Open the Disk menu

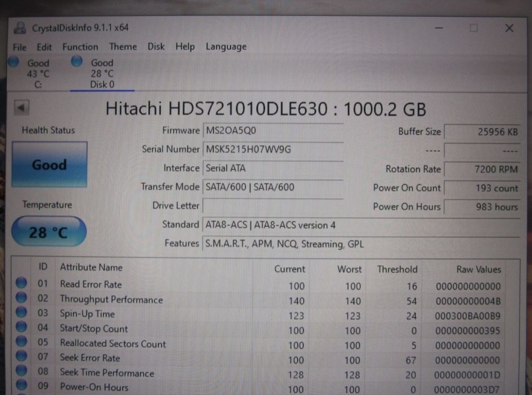(x=156, y=46)
